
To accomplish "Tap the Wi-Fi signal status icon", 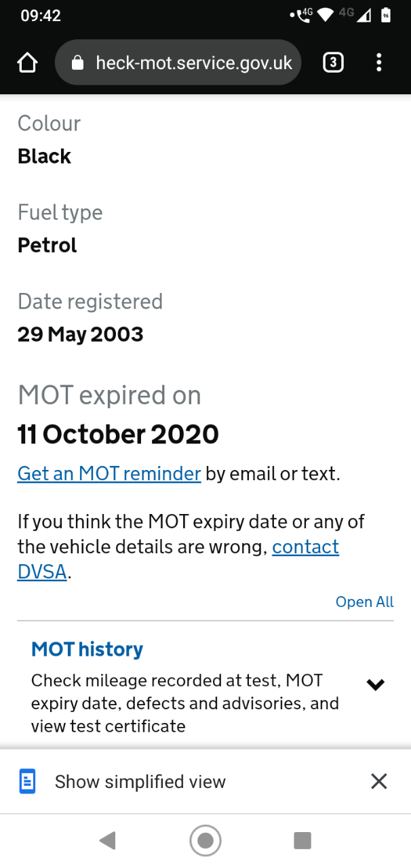I will click(x=326, y=14).
